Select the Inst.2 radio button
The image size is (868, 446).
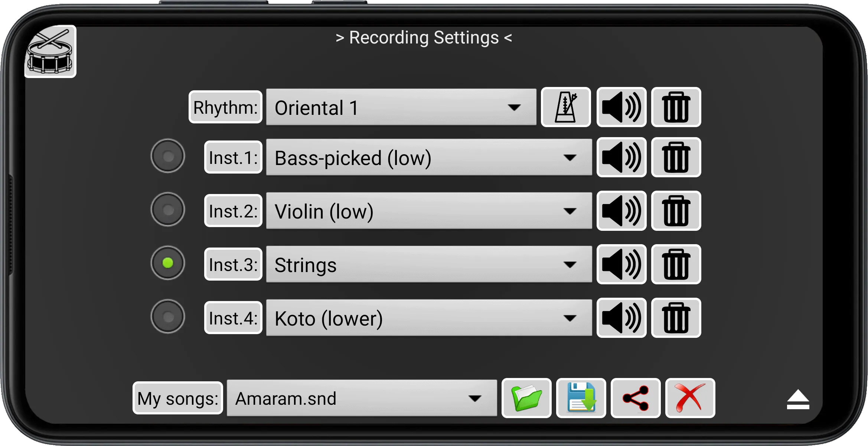(168, 210)
